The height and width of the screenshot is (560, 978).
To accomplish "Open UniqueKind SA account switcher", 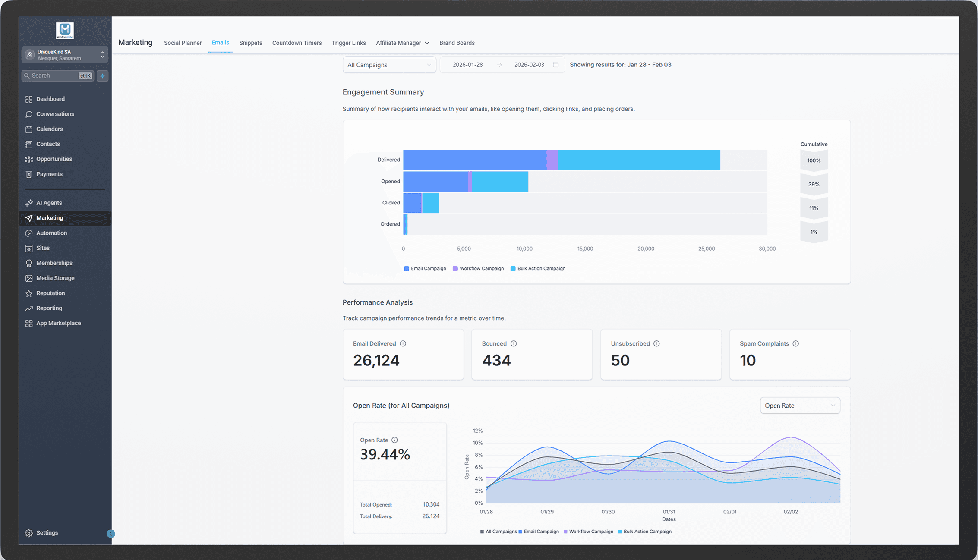I will point(65,55).
